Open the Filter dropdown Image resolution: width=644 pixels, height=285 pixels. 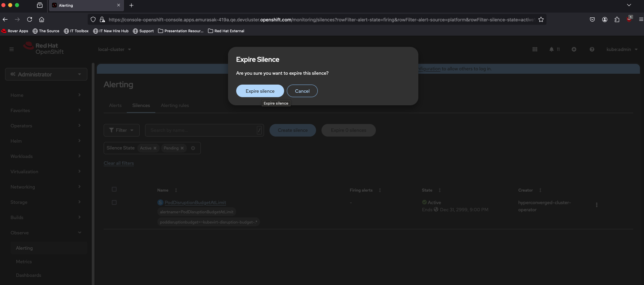click(x=121, y=130)
